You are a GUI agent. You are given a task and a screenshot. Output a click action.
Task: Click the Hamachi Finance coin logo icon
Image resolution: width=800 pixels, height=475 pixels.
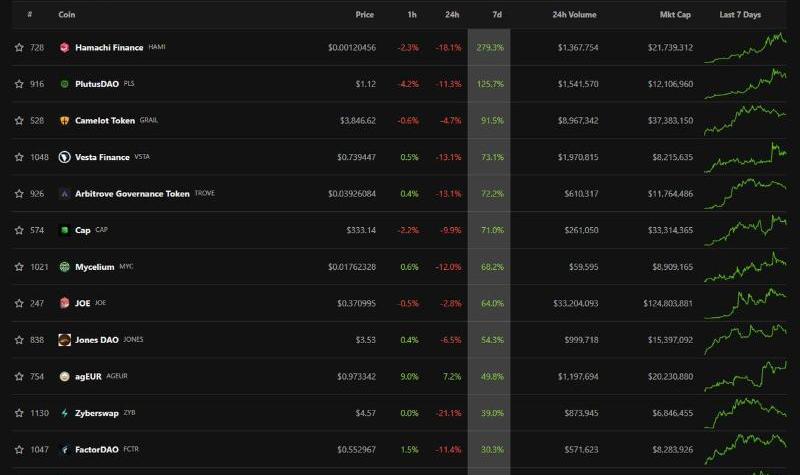[x=65, y=47]
